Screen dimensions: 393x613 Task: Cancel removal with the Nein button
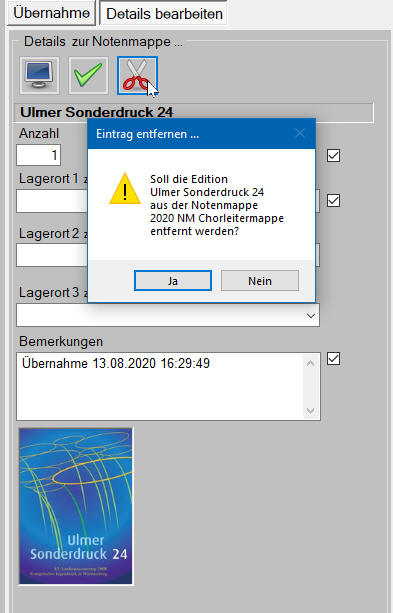(x=260, y=281)
